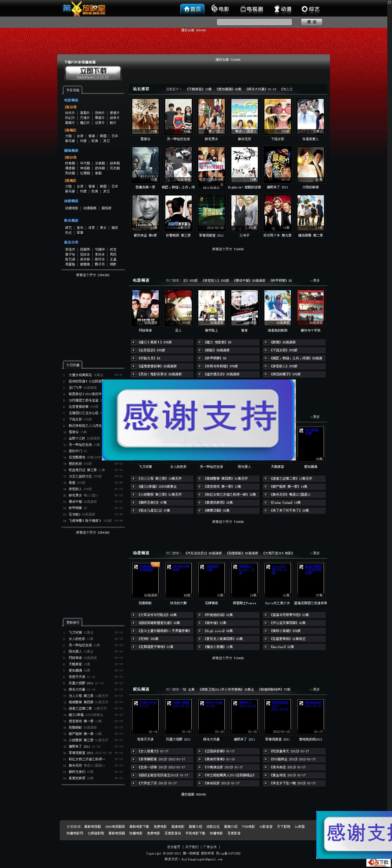Click arrow icon beside 《非关命运 2011》01-17
The width and height of the screenshot is (392, 868).
(x=266, y=767)
